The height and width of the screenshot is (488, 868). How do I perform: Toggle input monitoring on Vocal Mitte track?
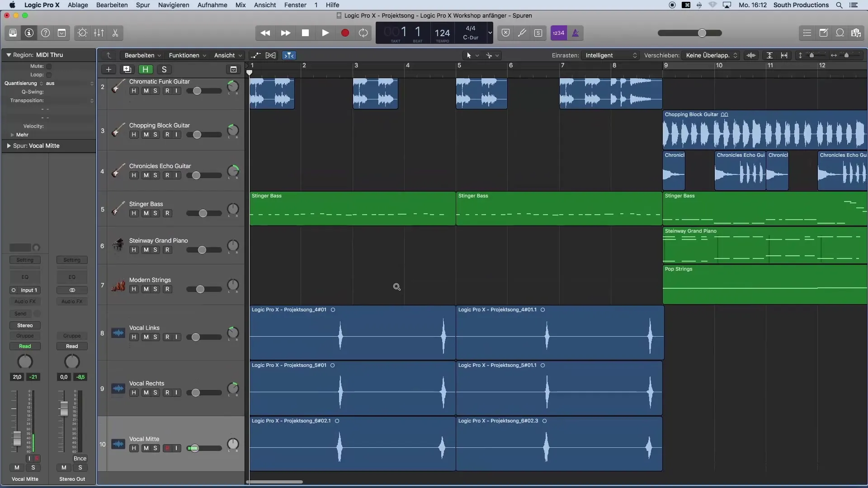tap(176, 448)
